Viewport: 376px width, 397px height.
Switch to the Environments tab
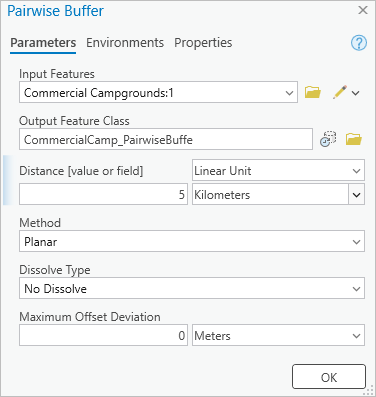(x=125, y=43)
